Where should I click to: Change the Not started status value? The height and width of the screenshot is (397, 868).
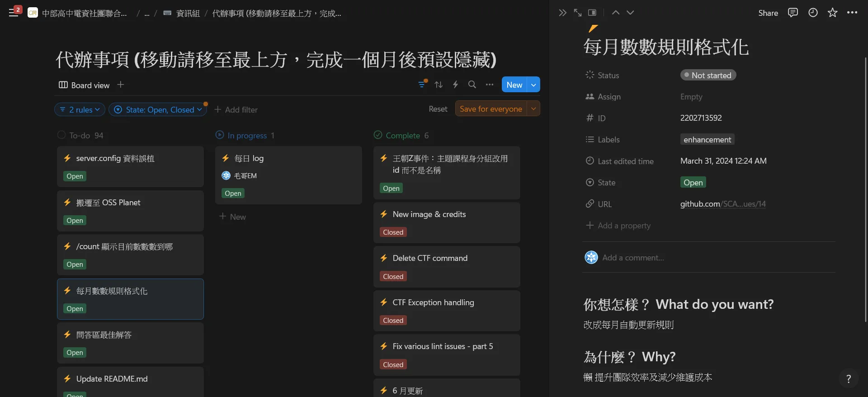708,75
